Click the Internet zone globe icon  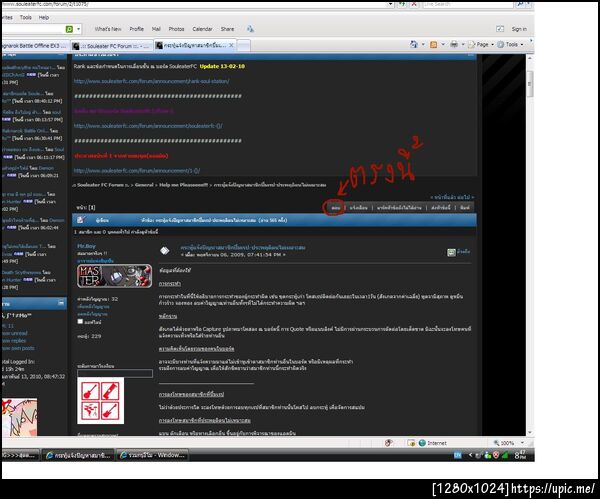tap(422, 443)
